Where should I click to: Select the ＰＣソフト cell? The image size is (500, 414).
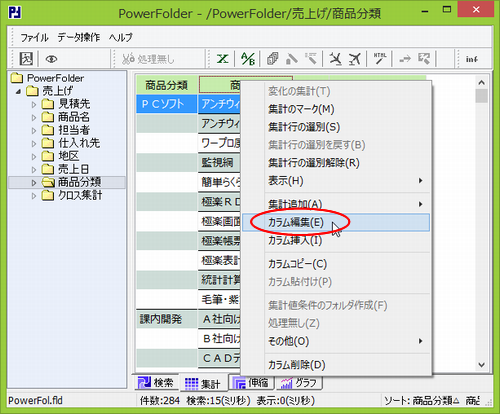tap(167, 104)
